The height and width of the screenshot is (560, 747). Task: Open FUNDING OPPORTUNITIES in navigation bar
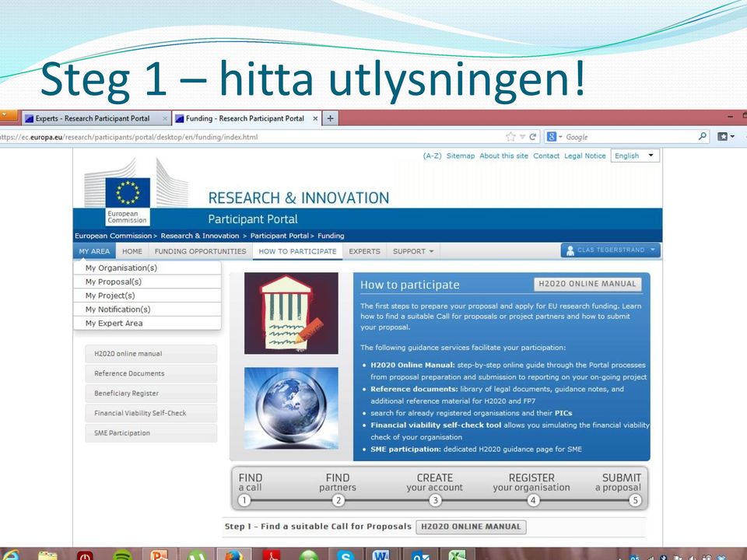tap(200, 251)
